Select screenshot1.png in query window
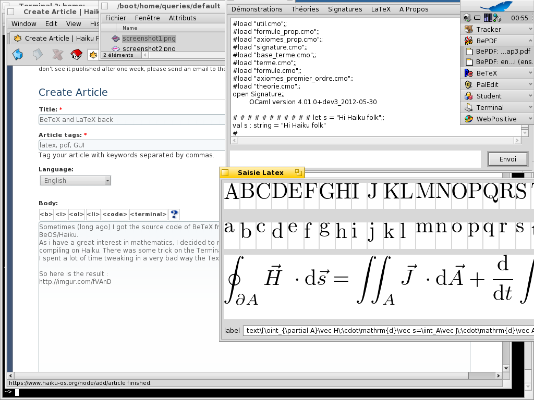This screenshot has height=400, width=534. tap(148, 38)
